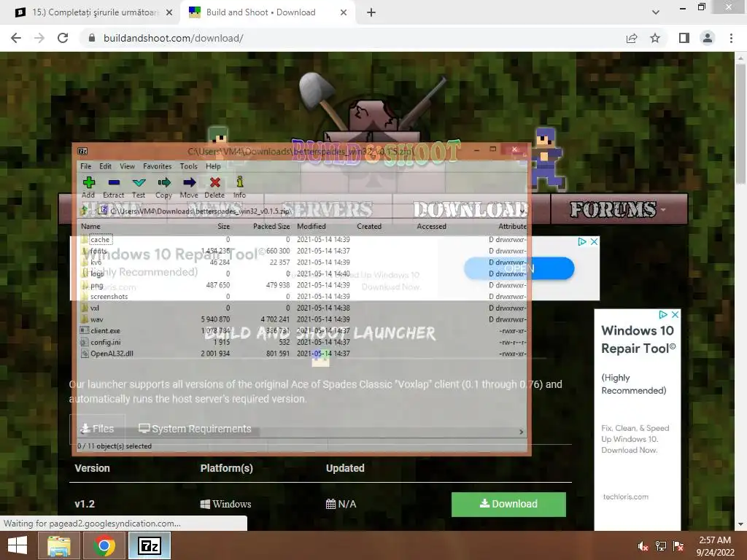Open the Files tab on download page
The height and width of the screenshot is (560, 747).
tap(97, 429)
